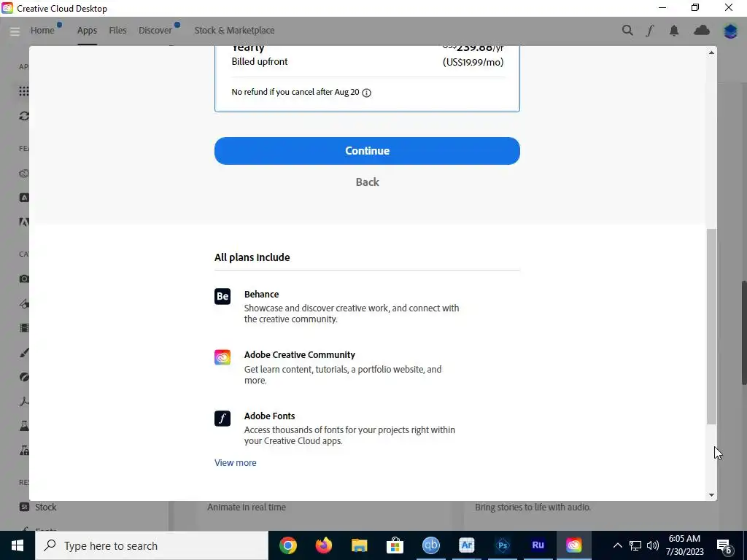Open the fonts f icon in header
Image resolution: width=747 pixels, height=560 pixels.
coord(650,31)
